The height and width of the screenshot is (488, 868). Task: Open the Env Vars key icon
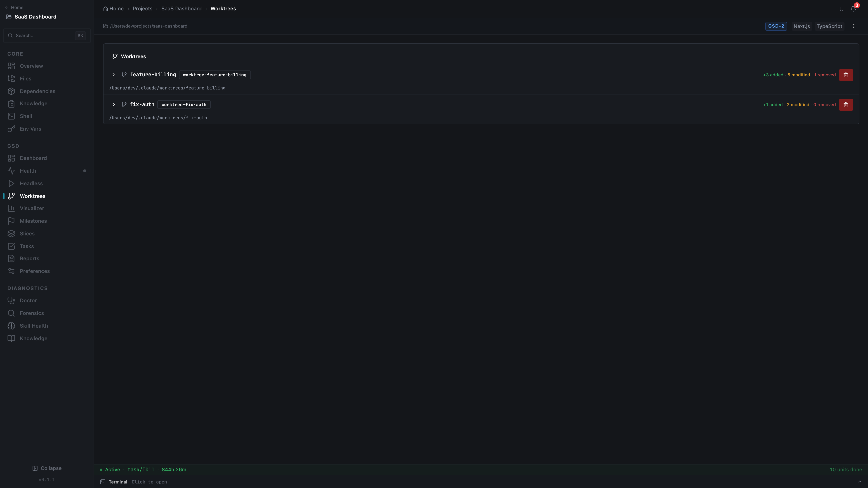[x=11, y=129]
